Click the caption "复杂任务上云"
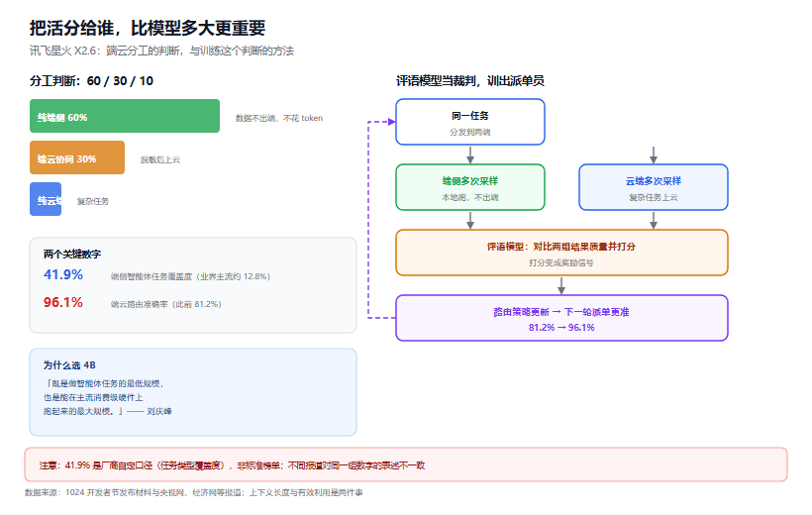Viewport: 812px width, 515px height. point(654,197)
